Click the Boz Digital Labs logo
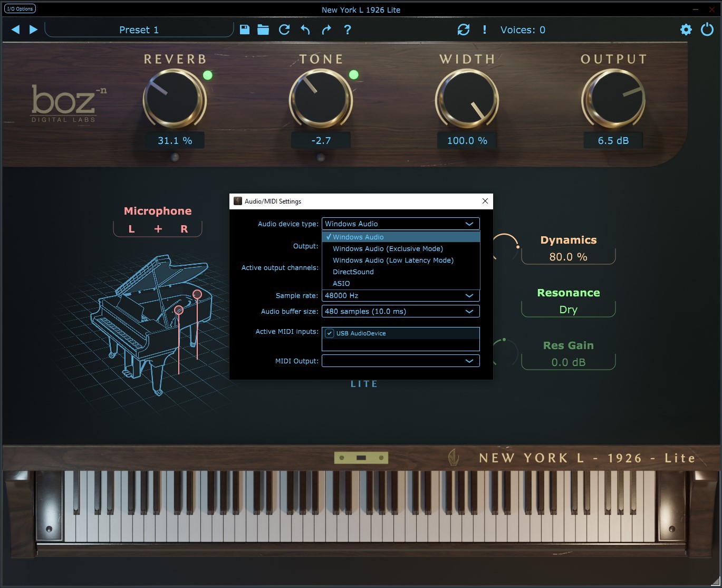Image resolution: width=722 pixels, height=588 pixels. pyautogui.click(x=69, y=103)
